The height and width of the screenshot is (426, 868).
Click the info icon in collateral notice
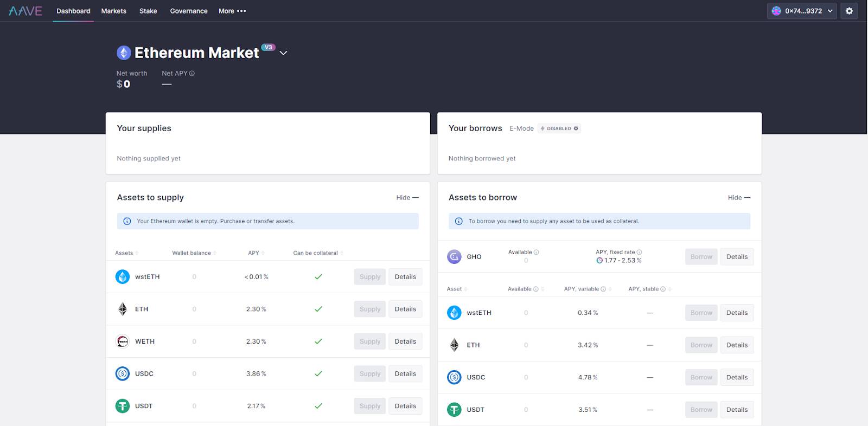tap(458, 221)
